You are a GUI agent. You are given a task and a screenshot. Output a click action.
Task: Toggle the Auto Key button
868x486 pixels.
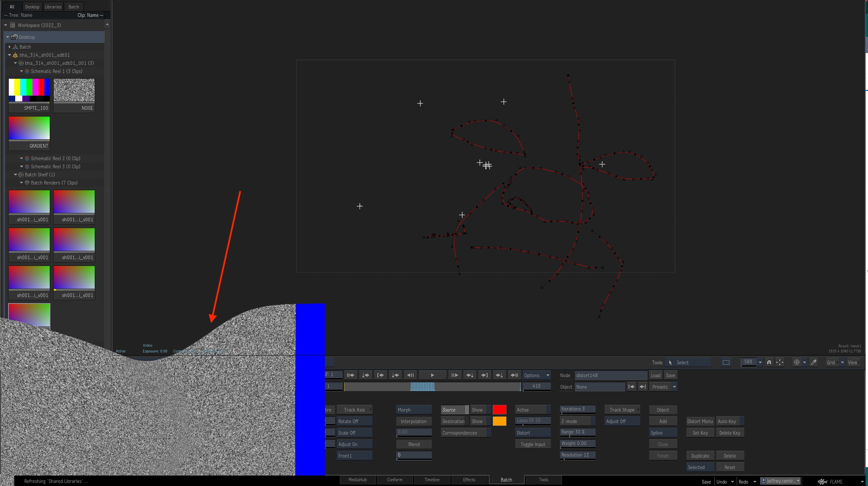727,421
